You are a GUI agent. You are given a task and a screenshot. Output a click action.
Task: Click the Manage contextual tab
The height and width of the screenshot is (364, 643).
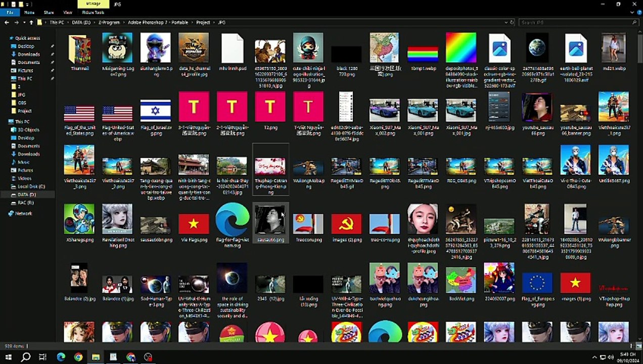tap(93, 4)
